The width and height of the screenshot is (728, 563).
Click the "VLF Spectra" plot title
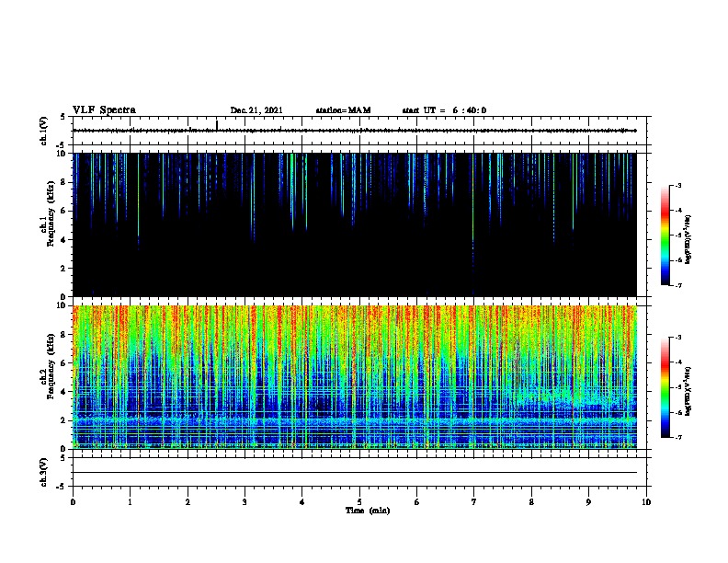104,110
